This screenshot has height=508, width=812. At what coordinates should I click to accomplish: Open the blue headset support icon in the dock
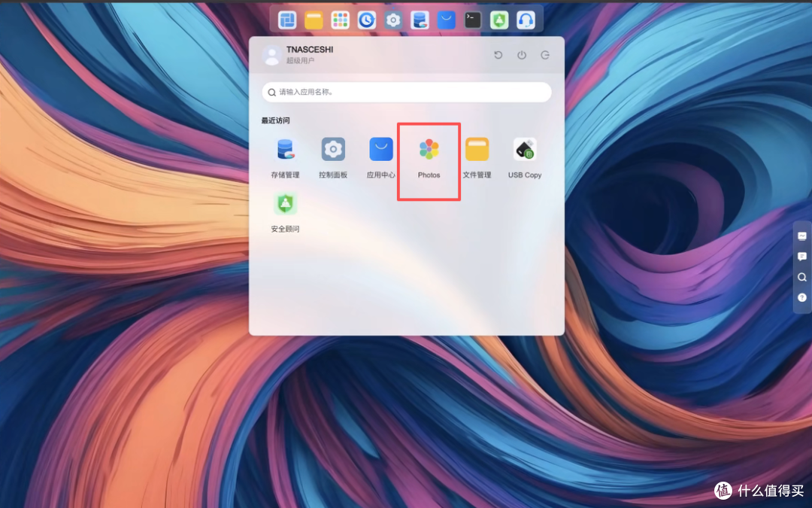point(526,20)
